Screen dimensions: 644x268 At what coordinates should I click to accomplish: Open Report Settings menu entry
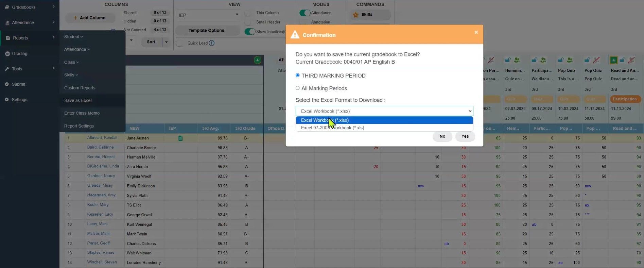tap(79, 126)
